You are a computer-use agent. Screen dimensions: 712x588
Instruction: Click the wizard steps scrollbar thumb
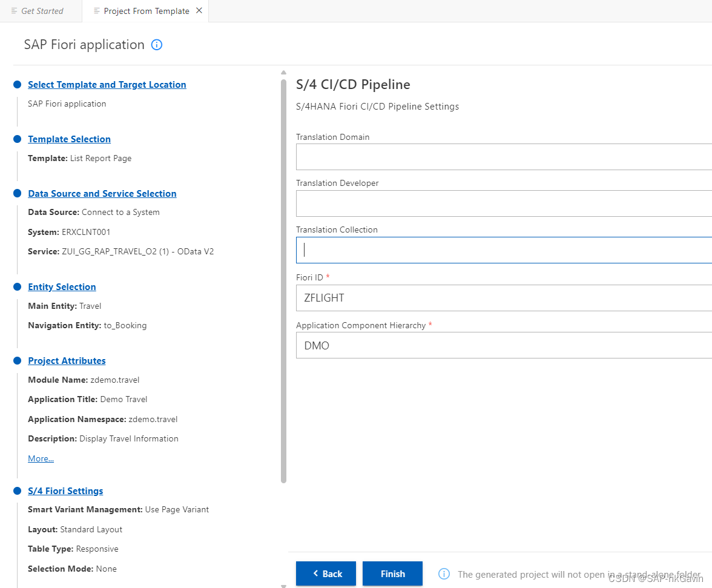click(284, 282)
